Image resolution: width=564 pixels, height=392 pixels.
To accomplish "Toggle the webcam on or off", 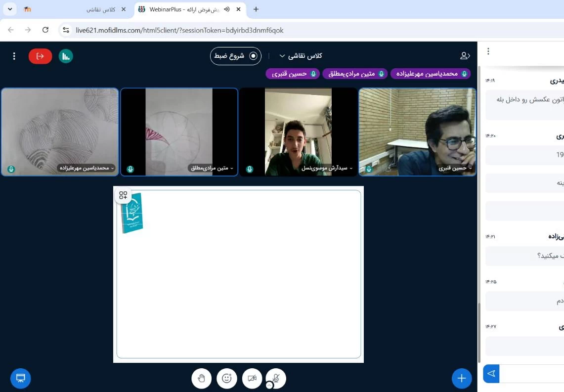I will 252,378.
